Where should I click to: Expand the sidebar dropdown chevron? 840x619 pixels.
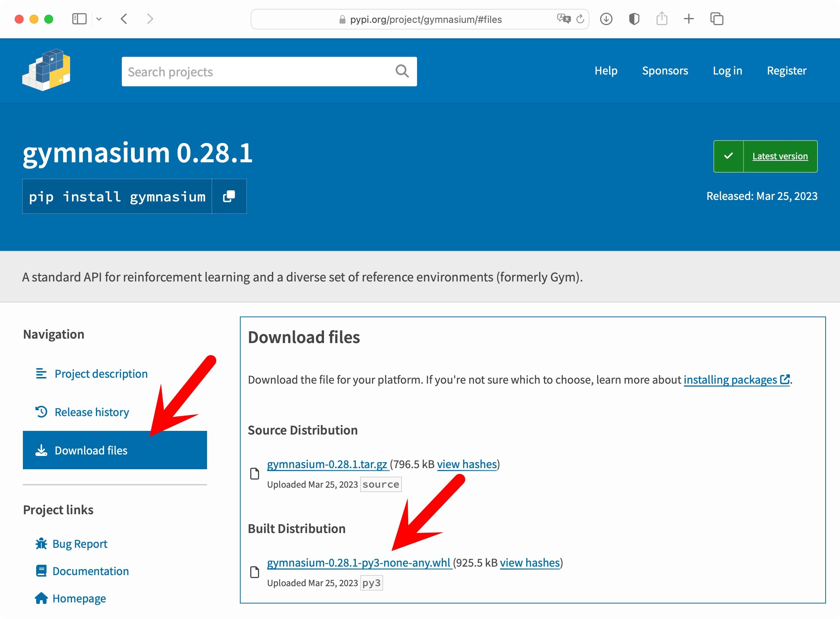coord(99,19)
